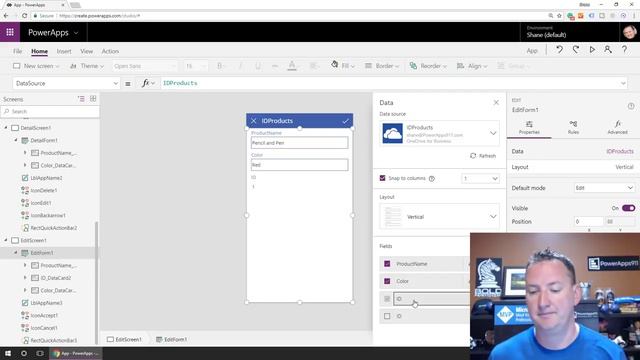
Task: Click the formula bar text IDProducts
Action: (180, 83)
